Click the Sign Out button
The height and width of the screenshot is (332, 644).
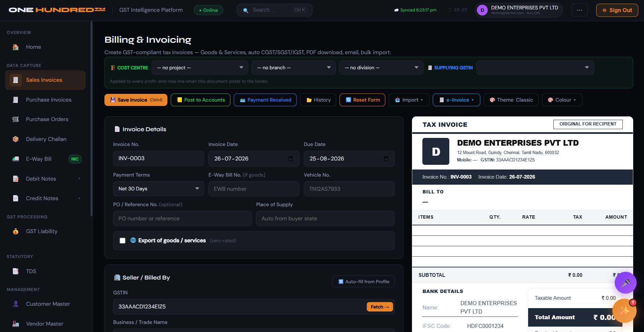[617, 10]
